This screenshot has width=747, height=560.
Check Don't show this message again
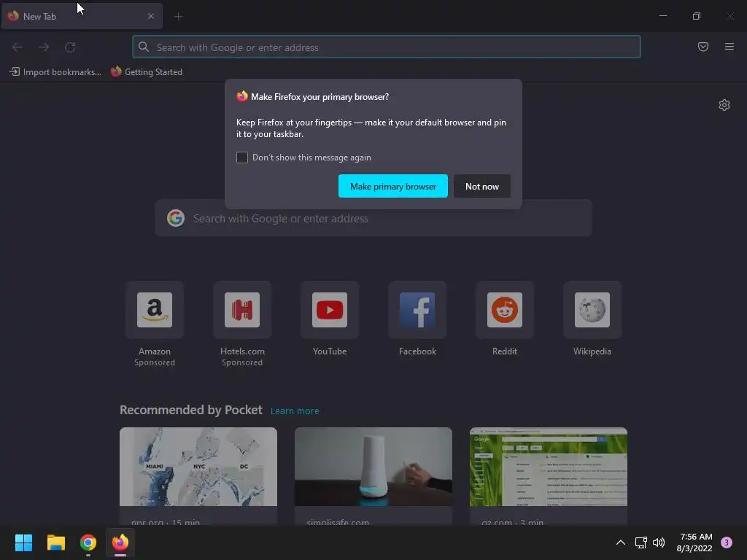tap(242, 157)
